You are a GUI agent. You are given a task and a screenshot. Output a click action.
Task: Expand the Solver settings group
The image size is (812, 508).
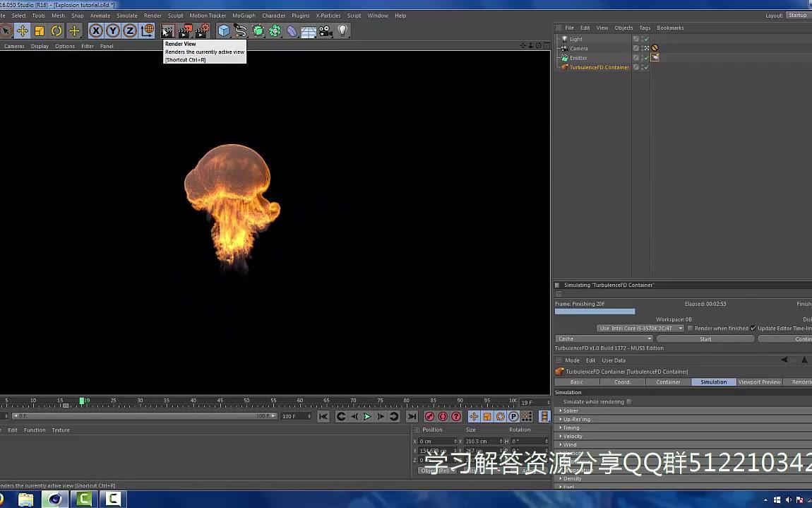[571, 410]
